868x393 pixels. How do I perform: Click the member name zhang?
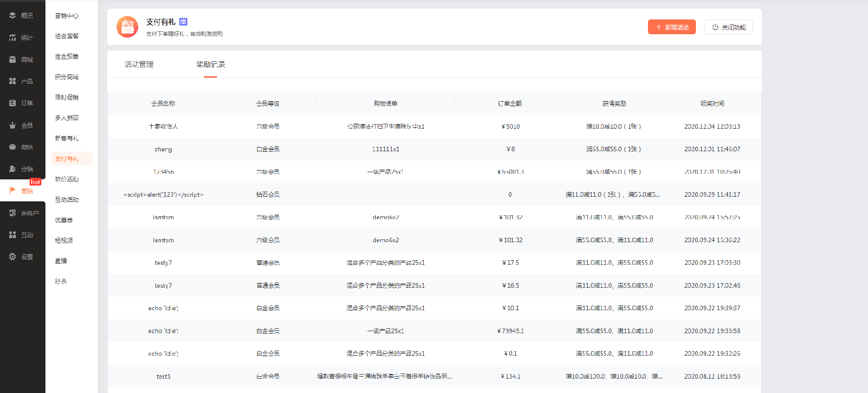click(163, 149)
